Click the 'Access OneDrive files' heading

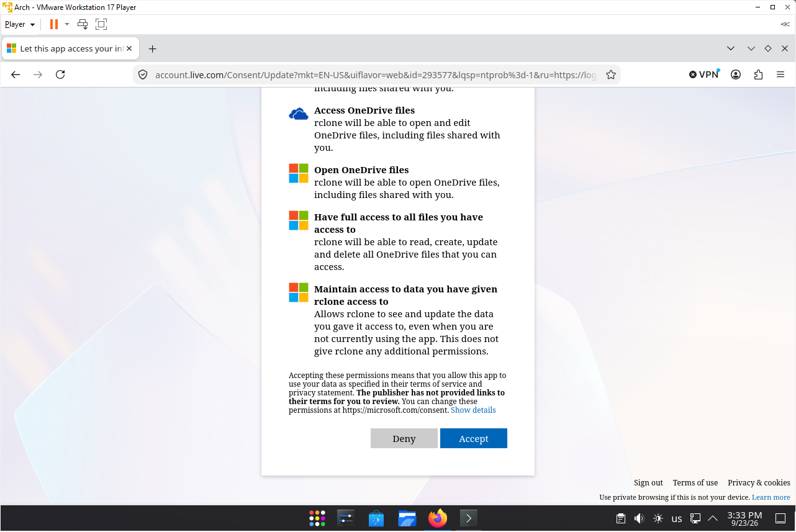[364, 110]
